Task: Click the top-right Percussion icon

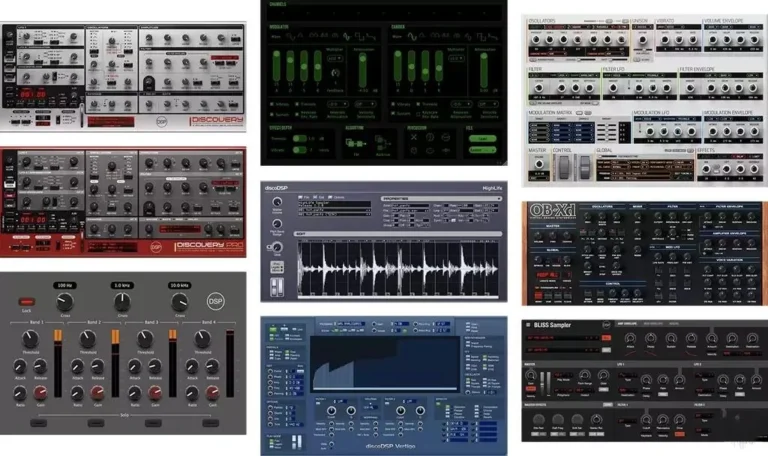Action: 446,137
